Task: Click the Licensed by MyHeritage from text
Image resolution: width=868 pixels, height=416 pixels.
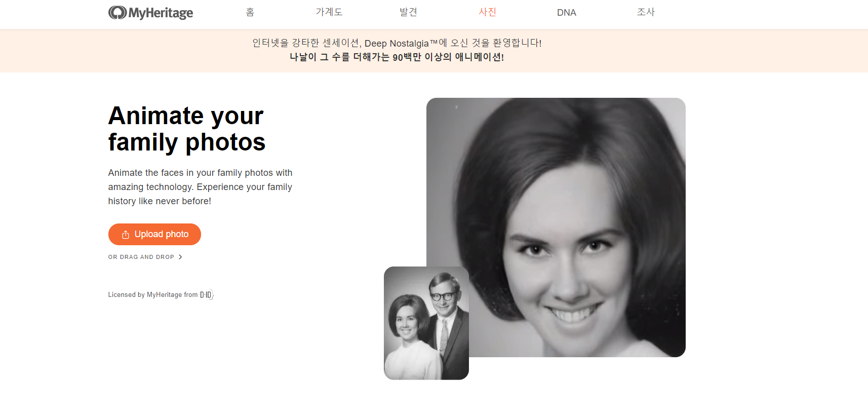Action: 153,295
